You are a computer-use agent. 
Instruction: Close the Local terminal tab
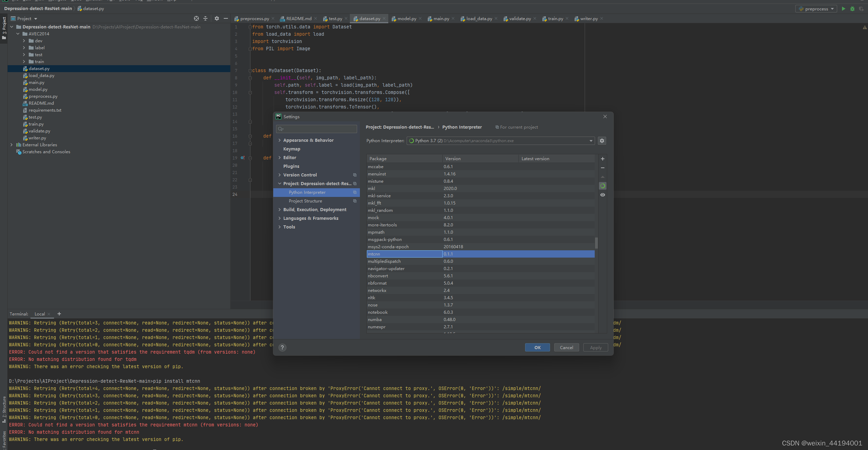click(x=49, y=314)
